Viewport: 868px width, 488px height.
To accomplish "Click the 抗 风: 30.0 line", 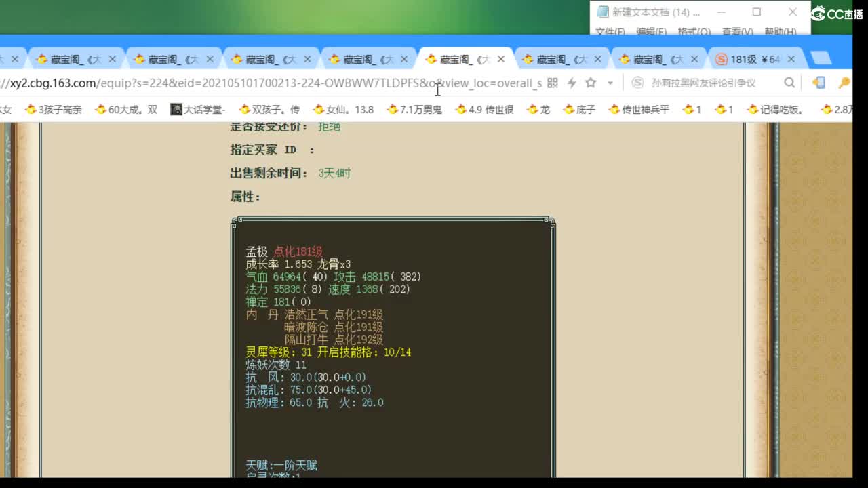I will [x=306, y=378].
